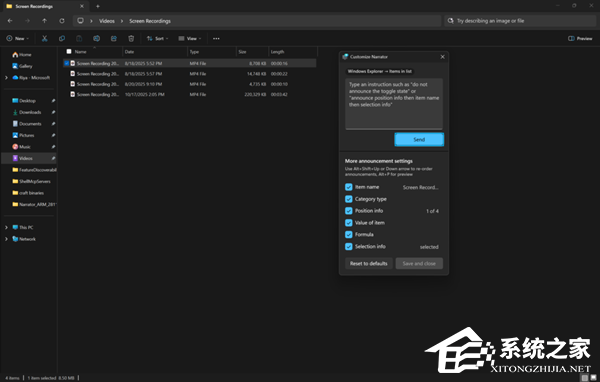Click the Paste icon in toolbar
This screenshot has width=600, height=382.
click(79, 38)
